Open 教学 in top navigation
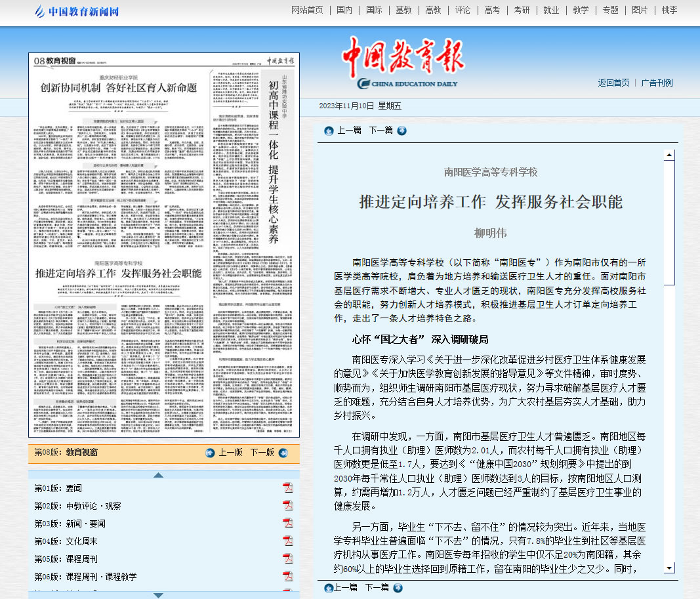This screenshot has height=599, width=700. [581, 10]
